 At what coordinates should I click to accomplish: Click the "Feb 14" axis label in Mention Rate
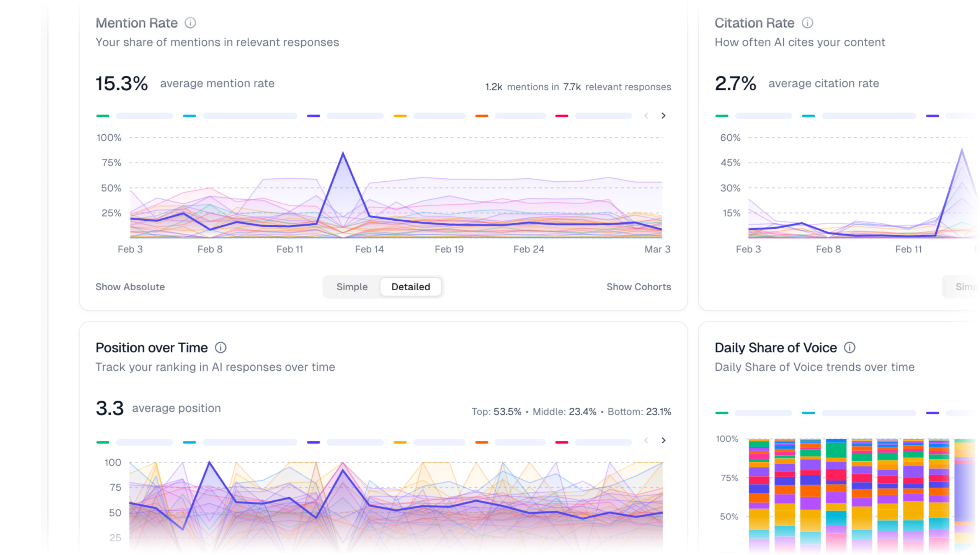coord(369,249)
